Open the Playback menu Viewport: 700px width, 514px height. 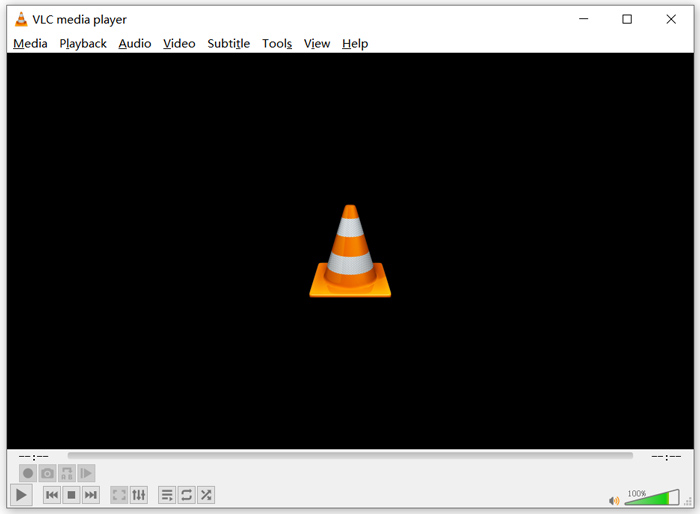[x=83, y=43]
